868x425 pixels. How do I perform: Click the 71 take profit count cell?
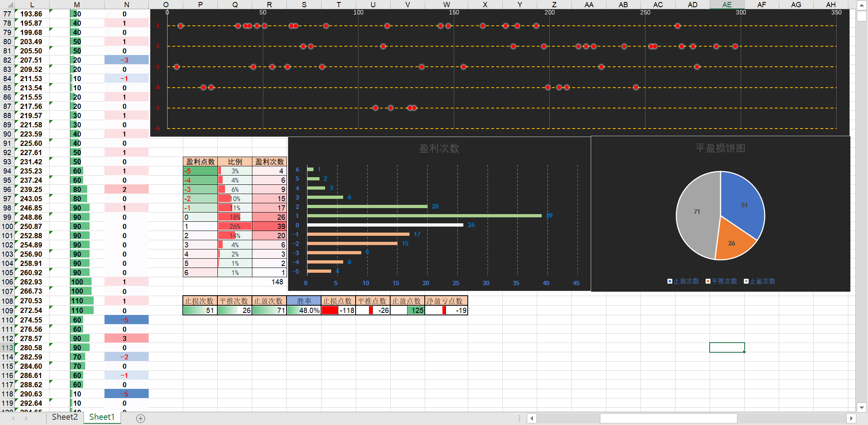[269, 310]
